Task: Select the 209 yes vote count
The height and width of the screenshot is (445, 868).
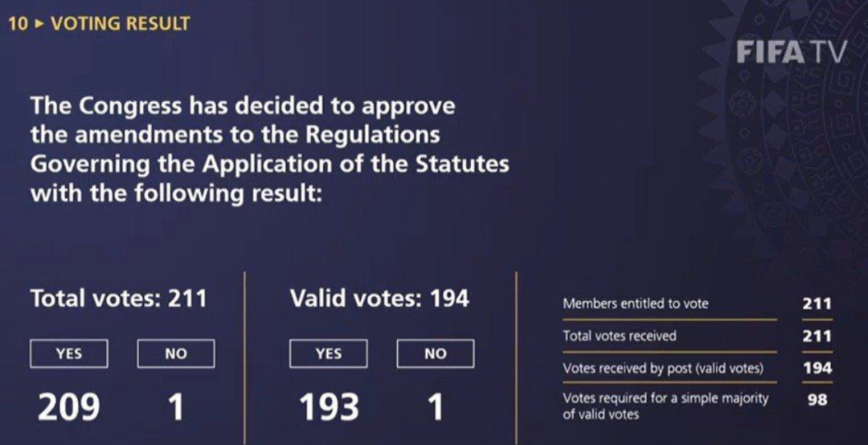Action: (x=68, y=407)
